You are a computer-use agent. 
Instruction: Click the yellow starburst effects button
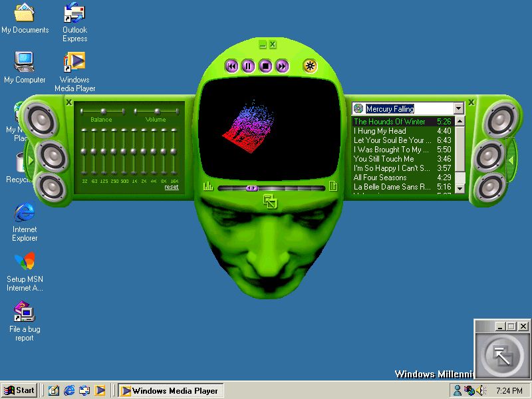coord(309,65)
